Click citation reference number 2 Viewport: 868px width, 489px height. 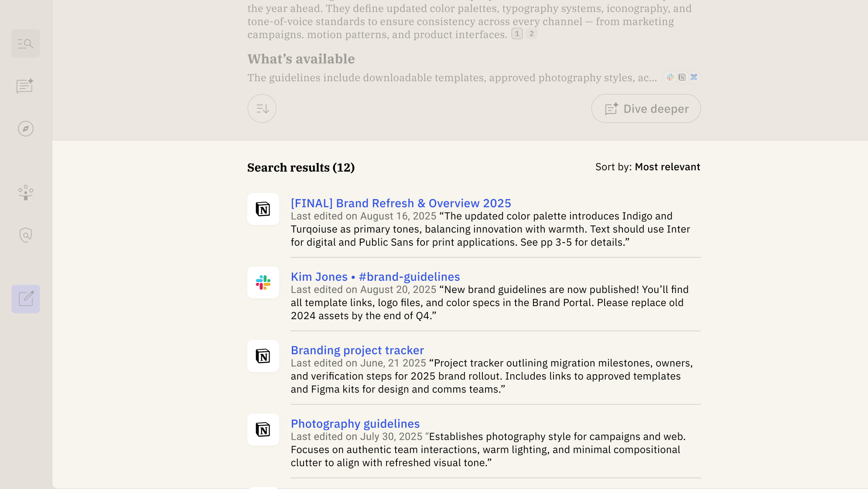[x=531, y=34]
